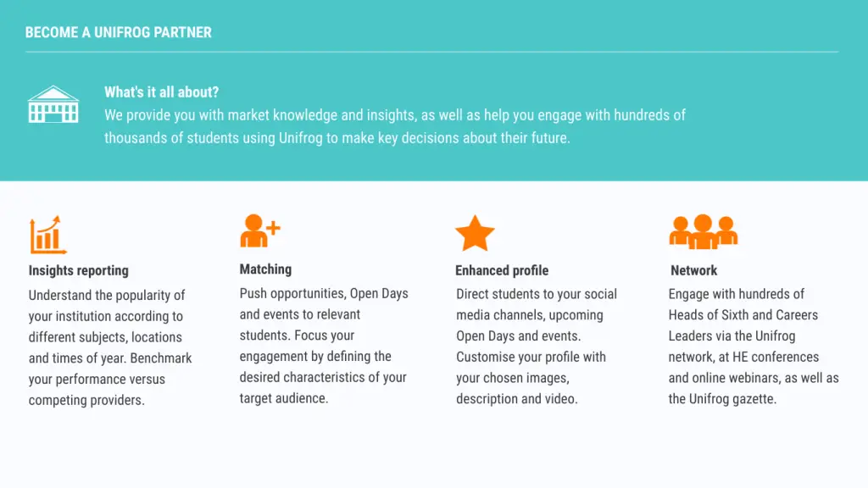Click the Matching description paragraph
This screenshot has height=488, width=868.
[x=323, y=346]
